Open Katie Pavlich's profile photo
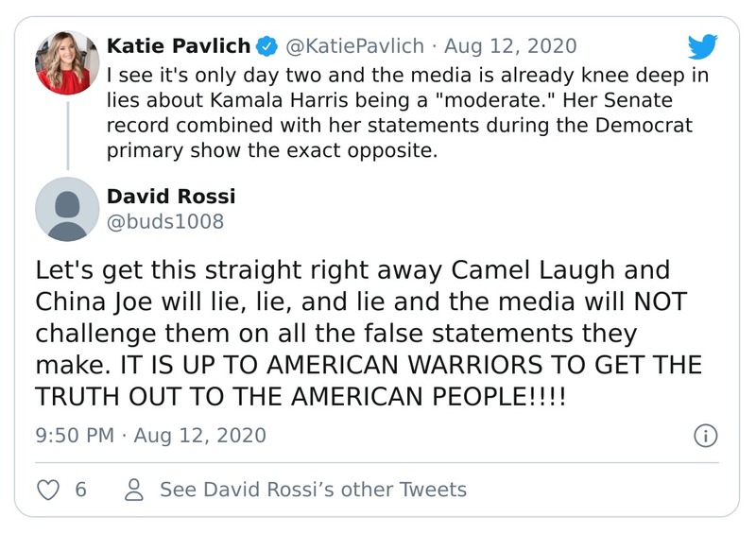The width and height of the screenshot is (756, 534). coord(67,62)
